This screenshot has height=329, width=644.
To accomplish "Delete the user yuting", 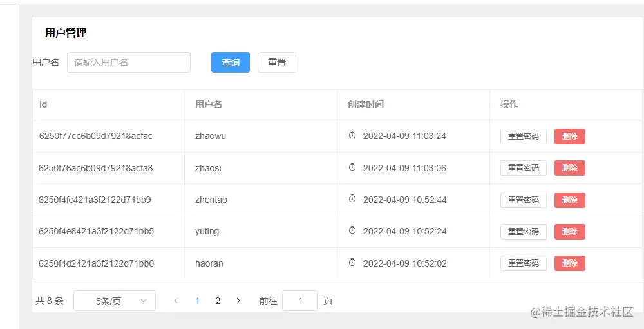I will [x=570, y=232].
